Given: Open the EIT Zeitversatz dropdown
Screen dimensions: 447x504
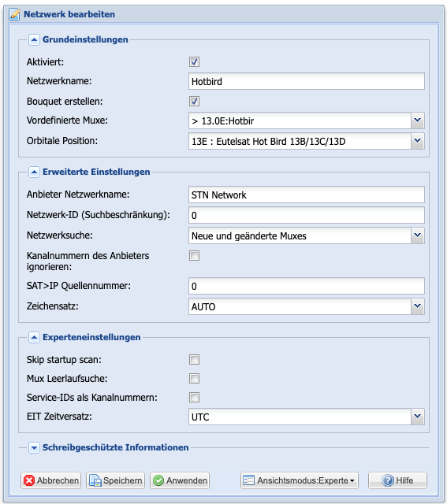Looking at the screenshot, I should (418, 417).
